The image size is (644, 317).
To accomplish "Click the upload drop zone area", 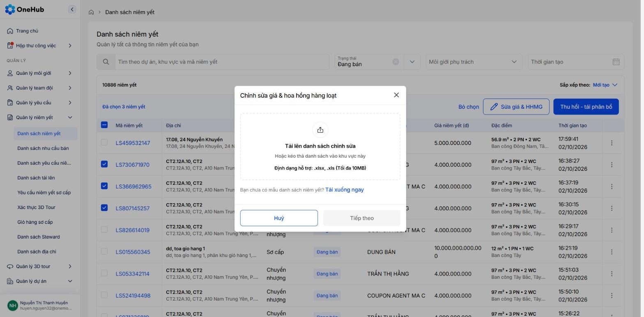I will (x=320, y=147).
